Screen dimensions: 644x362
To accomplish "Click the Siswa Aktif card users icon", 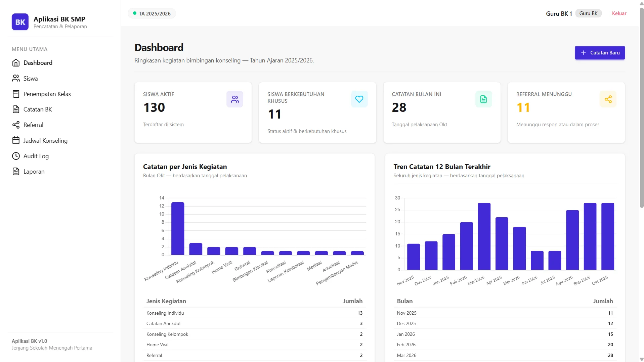I will (x=235, y=99).
